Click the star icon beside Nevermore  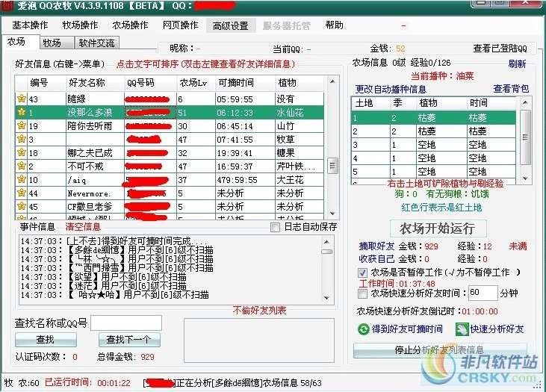[x=22, y=193]
